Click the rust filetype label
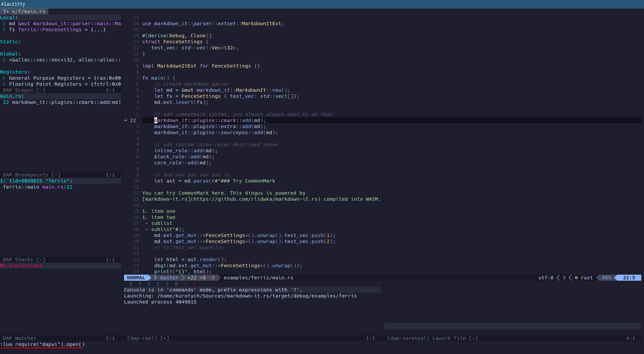Viewport: 644px width, 354px height. pyautogui.click(x=587, y=278)
